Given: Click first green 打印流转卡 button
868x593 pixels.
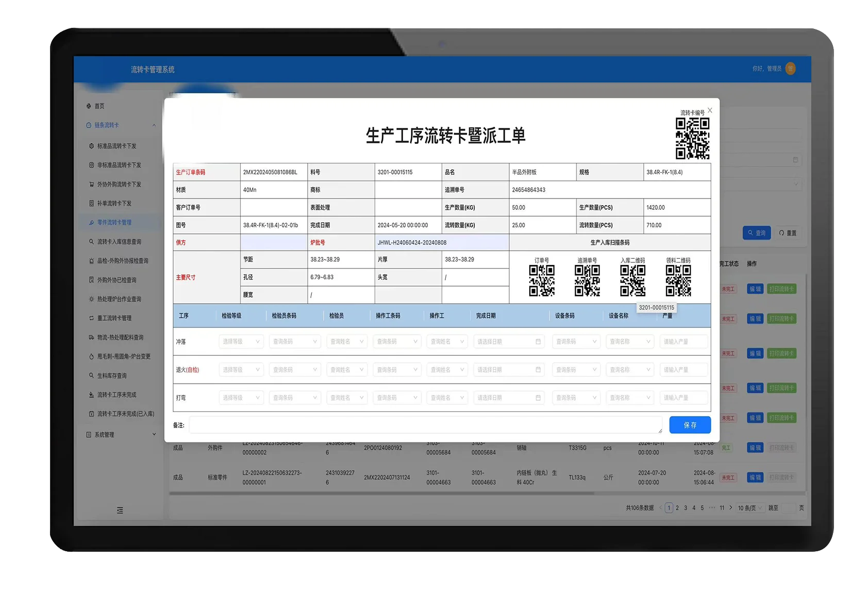Looking at the screenshot, I should (782, 289).
